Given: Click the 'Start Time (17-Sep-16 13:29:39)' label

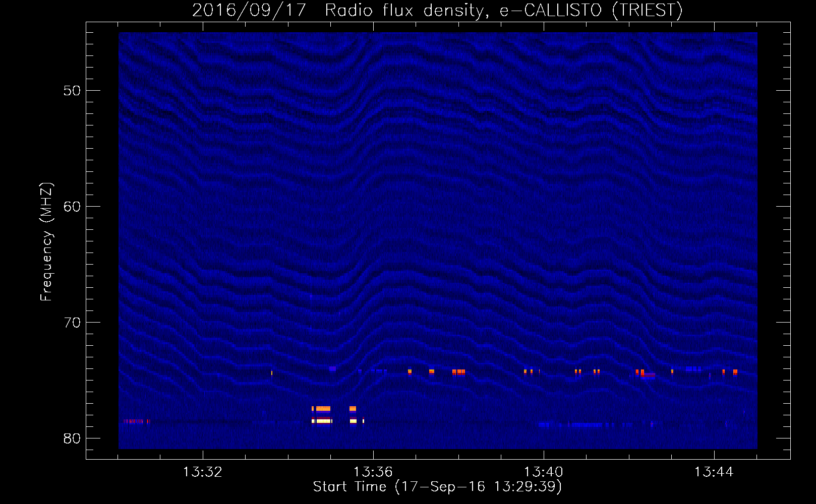Looking at the screenshot, I should coord(437,487).
